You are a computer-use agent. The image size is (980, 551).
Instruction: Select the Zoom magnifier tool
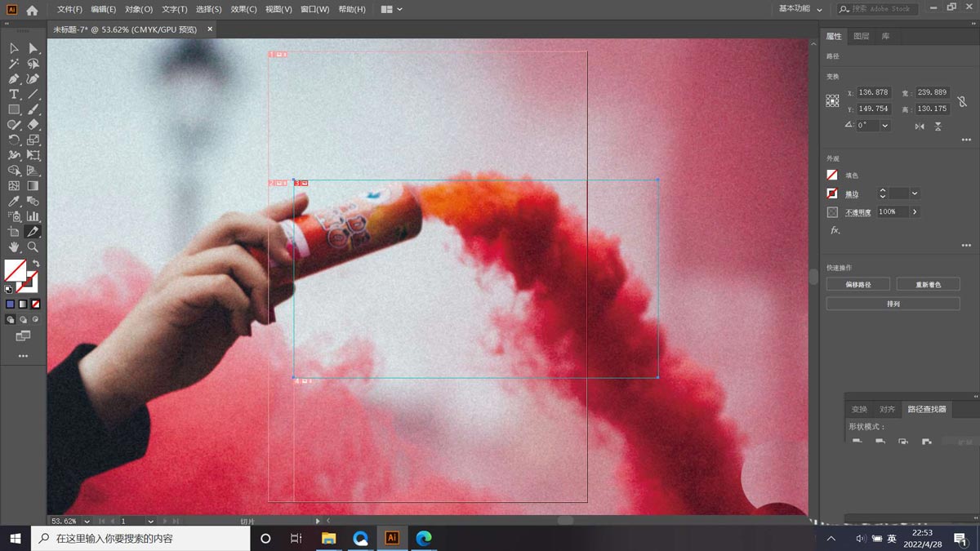(33, 247)
